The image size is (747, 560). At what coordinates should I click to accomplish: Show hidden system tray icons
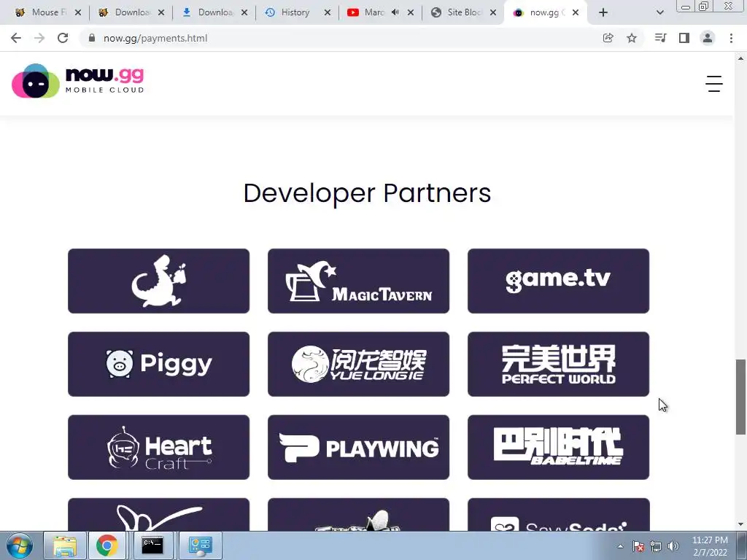tap(620, 546)
